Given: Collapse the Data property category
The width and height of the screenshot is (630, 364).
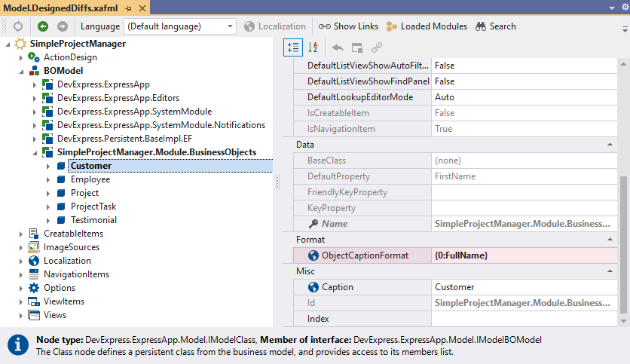Looking at the screenshot, I should 610,145.
